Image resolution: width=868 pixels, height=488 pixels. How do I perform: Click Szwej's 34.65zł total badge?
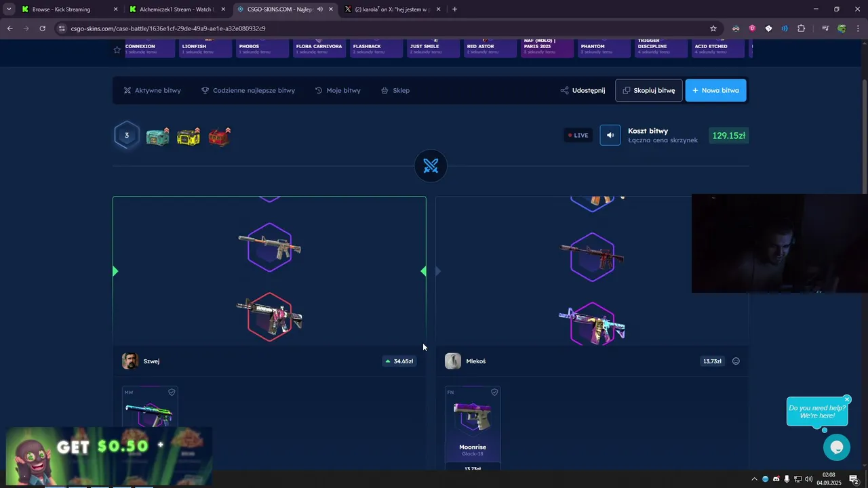point(399,361)
